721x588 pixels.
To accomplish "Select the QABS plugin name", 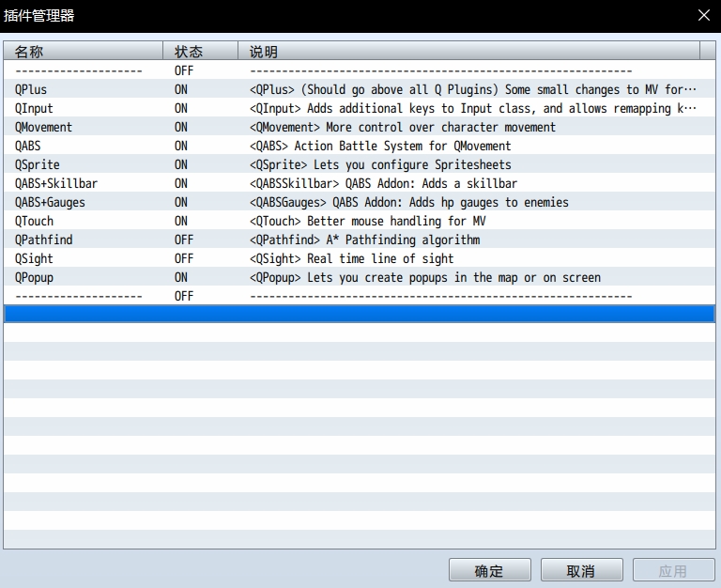I will (27, 146).
